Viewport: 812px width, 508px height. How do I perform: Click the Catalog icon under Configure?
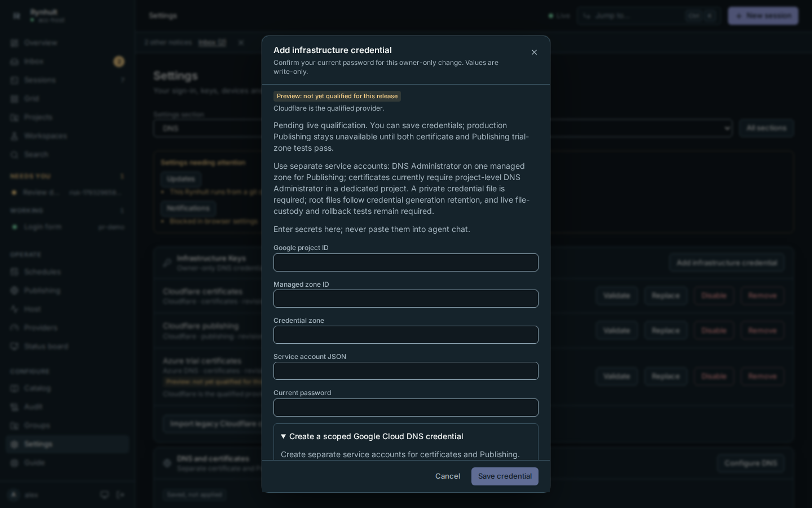pyautogui.click(x=15, y=388)
